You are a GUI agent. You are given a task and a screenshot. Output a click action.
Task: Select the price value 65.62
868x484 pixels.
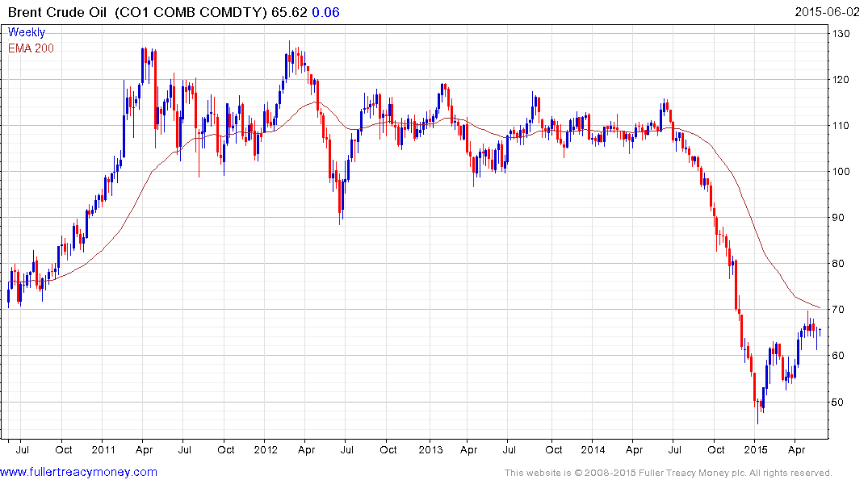coord(289,12)
